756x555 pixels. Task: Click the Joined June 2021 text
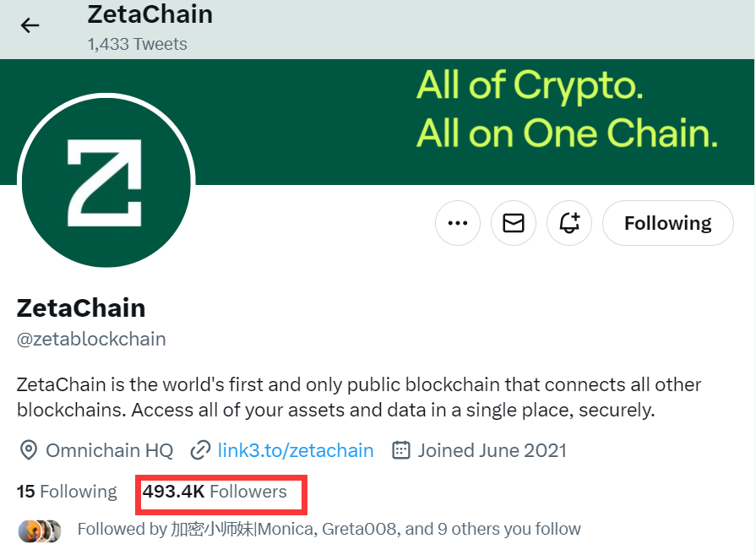tap(492, 450)
